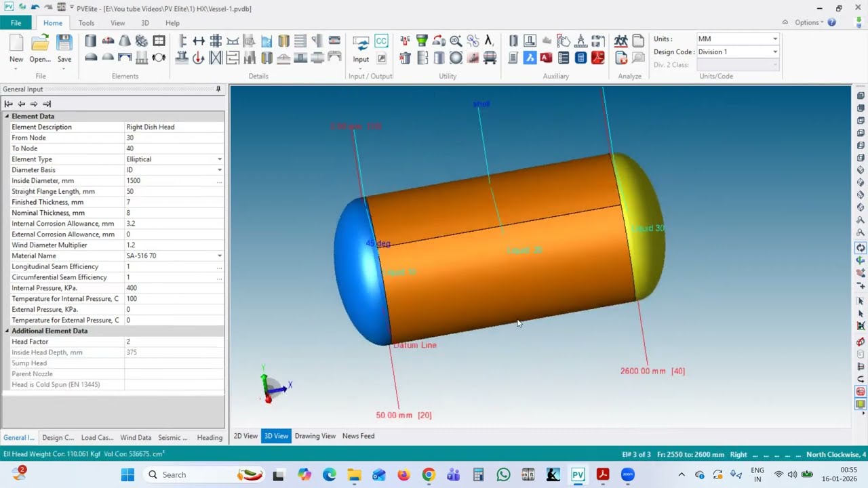The image size is (868, 488).
Task: Open the Element Type dropdown
Action: tap(219, 159)
